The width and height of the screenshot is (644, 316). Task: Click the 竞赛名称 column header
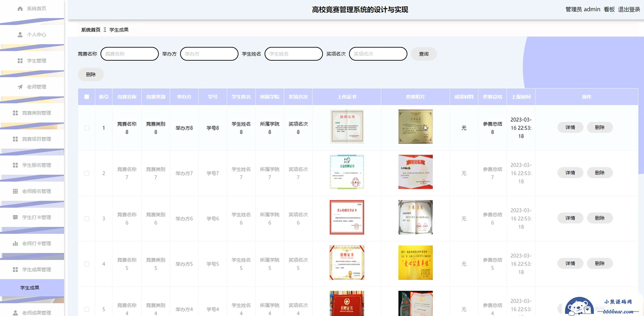(127, 97)
